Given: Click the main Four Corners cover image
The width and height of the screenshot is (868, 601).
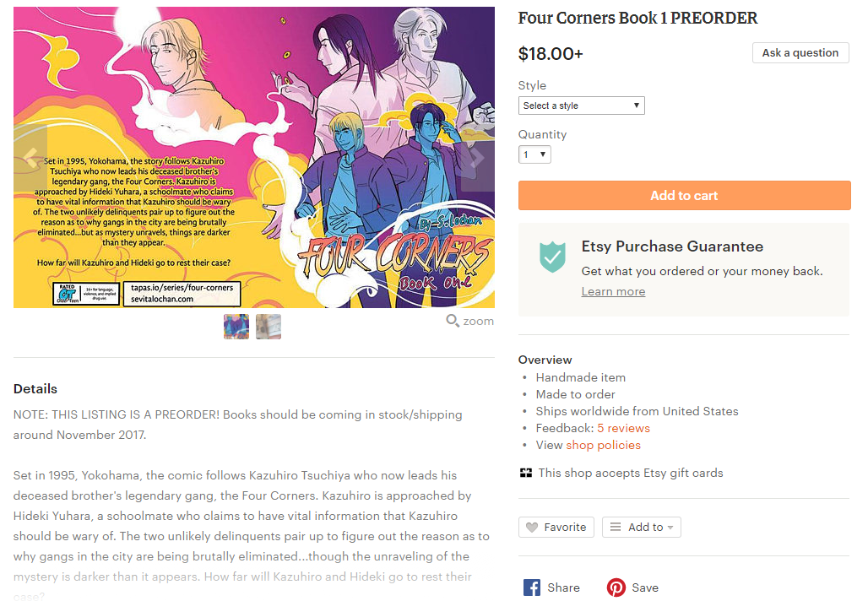Looking at the screenshot, I should 254,157.
